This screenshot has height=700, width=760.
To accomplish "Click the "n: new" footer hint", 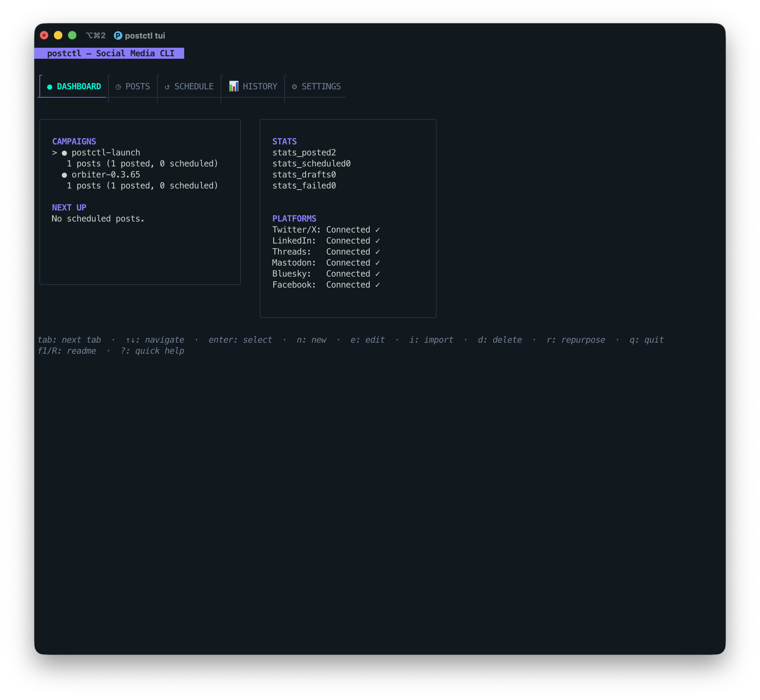I will tap(311, 340).
